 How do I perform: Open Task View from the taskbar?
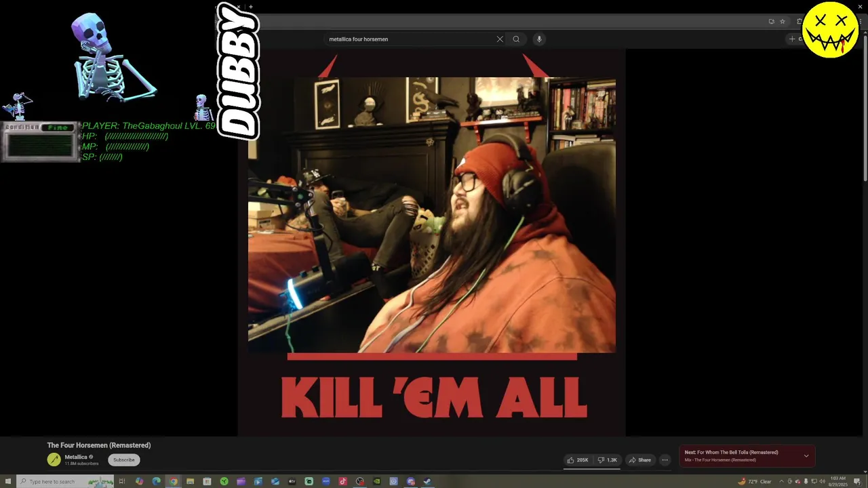point(122,481)
